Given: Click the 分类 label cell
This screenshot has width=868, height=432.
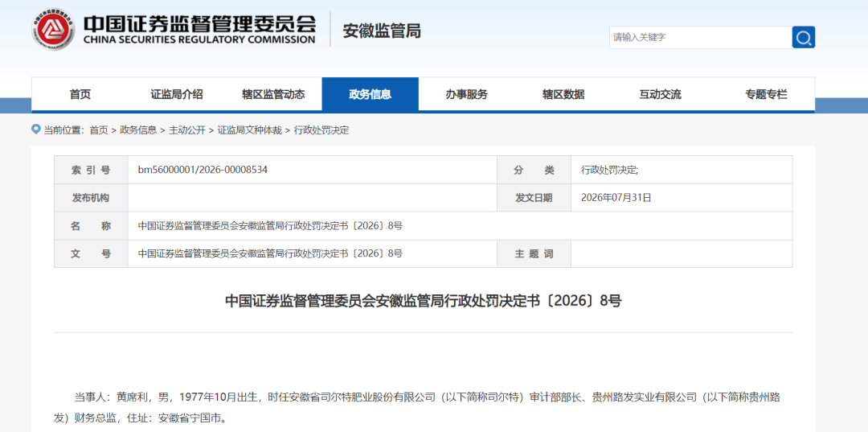Looking at the screenshot, I should tap(534, 170).
